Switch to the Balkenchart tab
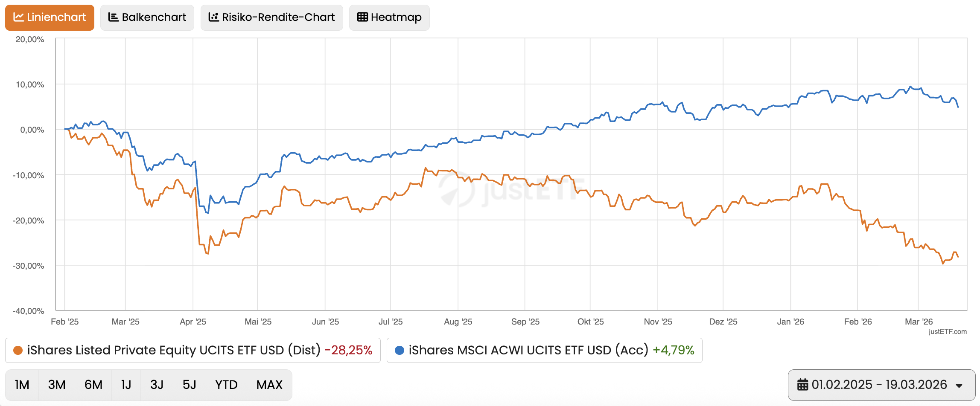Viewport: 980px width, 406px height. coord(147,17)
